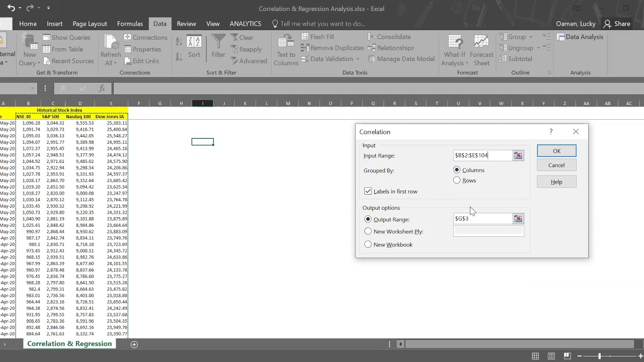The width and height of the screenshot is (644, 362).
Task: Click the Undo arrow in the title bar
Action: [x=11, y=8]
